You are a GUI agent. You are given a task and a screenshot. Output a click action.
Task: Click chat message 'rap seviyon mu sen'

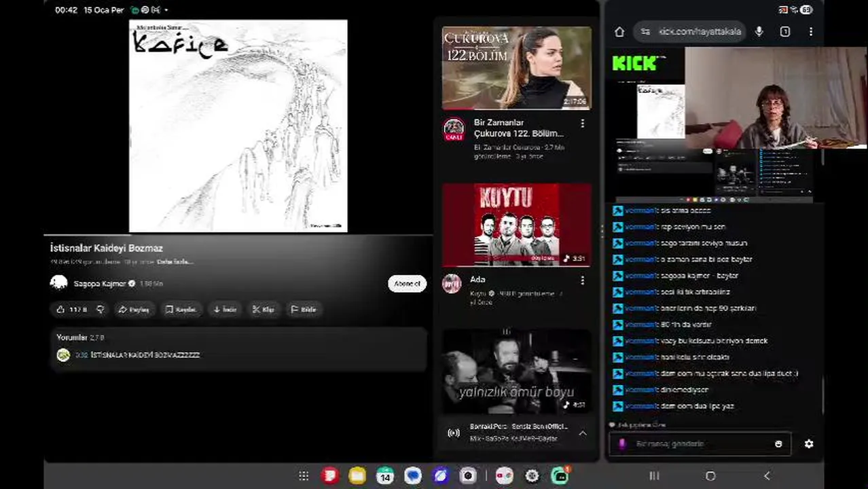693,227
